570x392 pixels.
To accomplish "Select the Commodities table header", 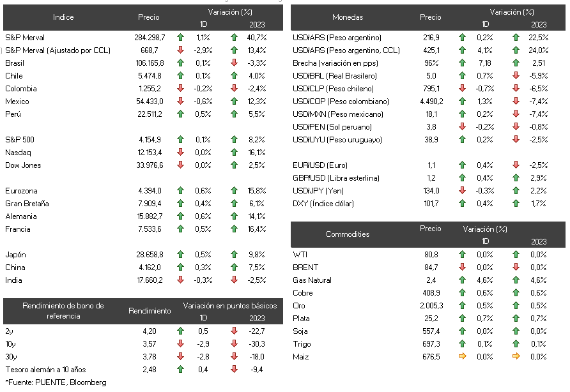I will (x=348, y=234).
